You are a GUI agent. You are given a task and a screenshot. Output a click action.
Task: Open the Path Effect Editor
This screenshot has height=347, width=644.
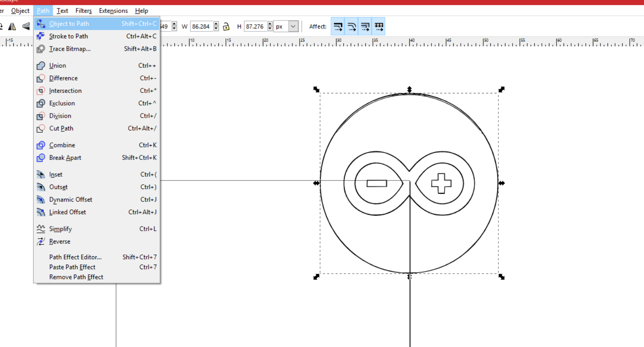[x=75, y=257]
